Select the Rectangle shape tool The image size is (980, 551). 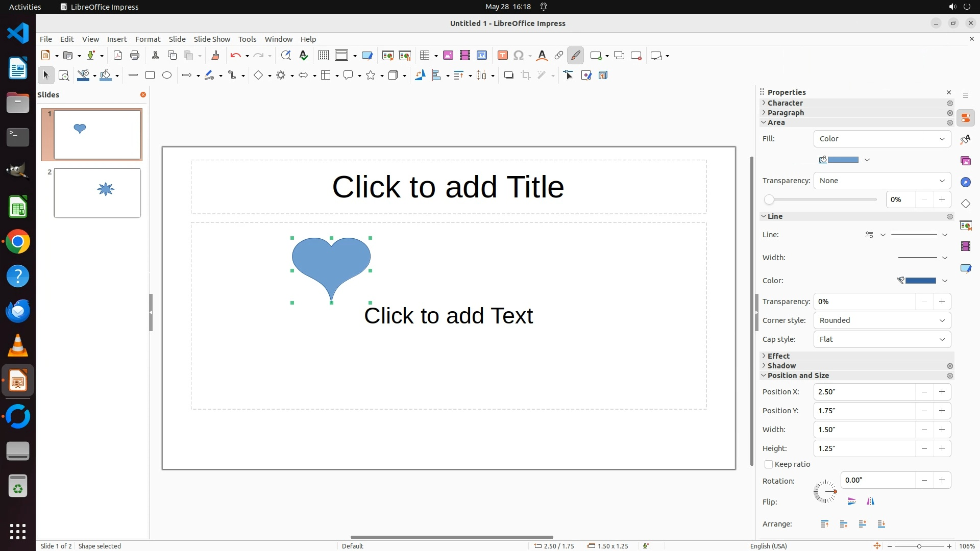coord(150,75)
